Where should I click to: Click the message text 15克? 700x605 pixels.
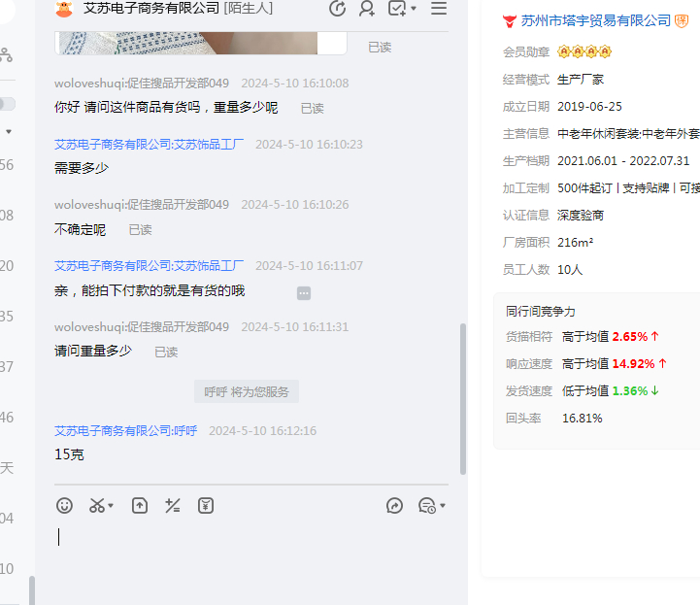click(x=69, y=454)
